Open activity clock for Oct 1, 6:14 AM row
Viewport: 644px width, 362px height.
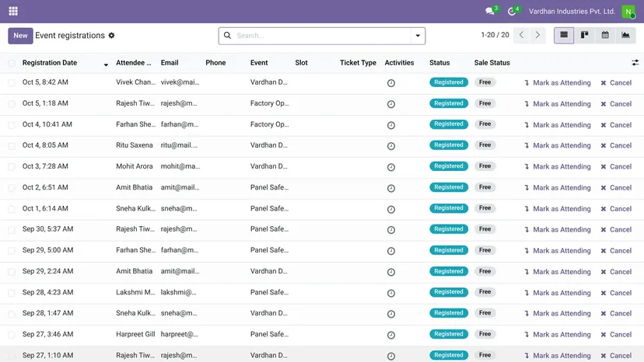pos(391,209)
